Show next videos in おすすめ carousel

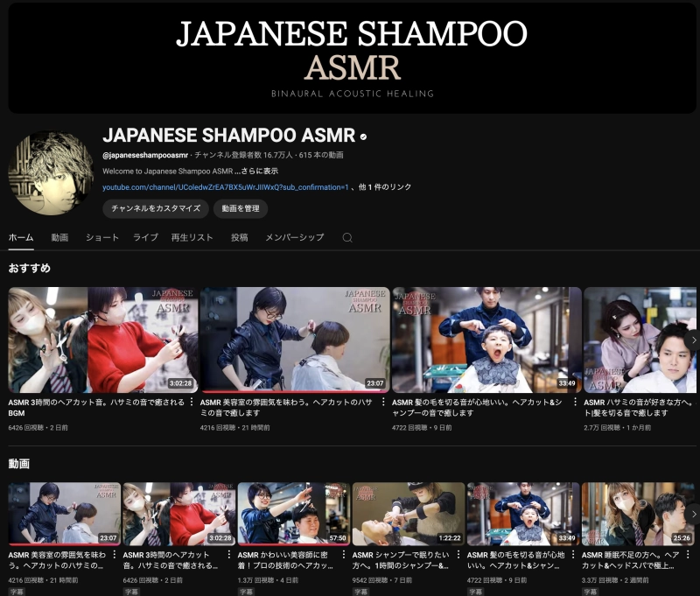pos(693,340)
